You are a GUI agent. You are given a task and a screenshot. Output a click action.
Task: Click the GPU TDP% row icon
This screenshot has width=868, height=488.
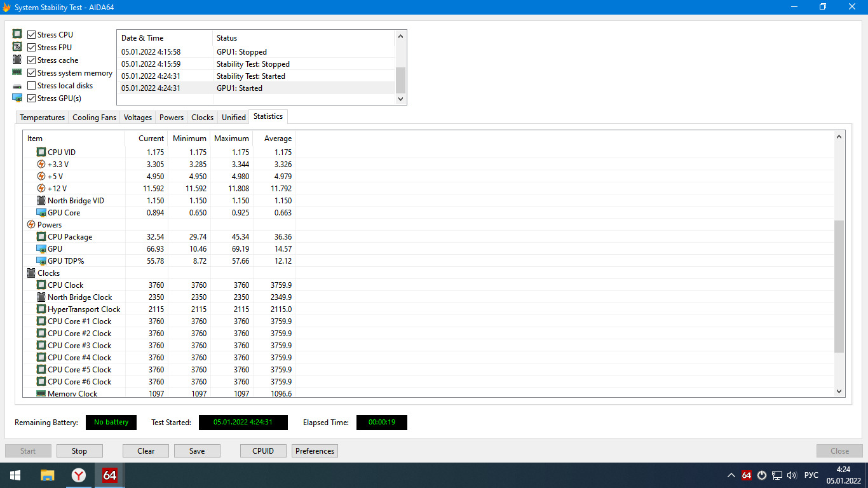(x=41, y=261)
